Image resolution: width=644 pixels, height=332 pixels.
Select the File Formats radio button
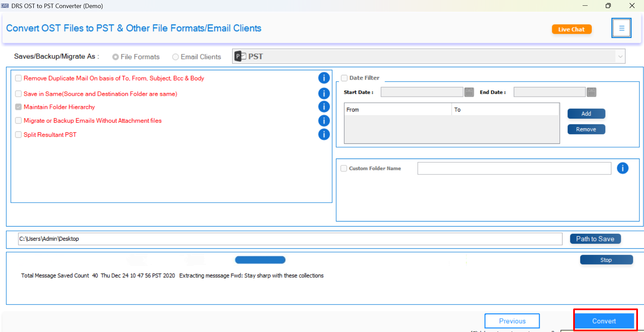pyautogui.click(x=115, y=57)
